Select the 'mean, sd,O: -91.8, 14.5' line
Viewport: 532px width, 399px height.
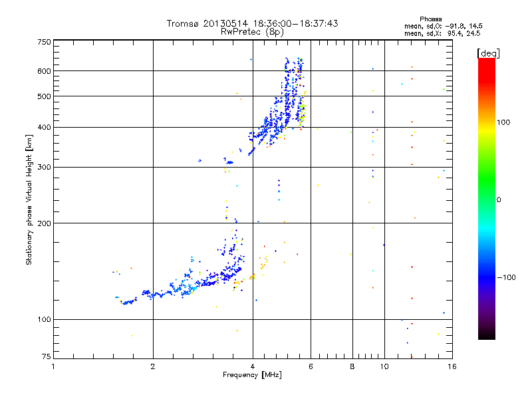(x=443, y=26)
